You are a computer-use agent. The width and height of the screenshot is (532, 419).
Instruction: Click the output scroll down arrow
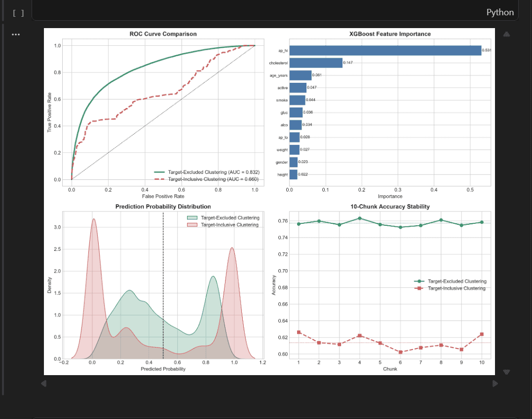(x=506, y=372)
